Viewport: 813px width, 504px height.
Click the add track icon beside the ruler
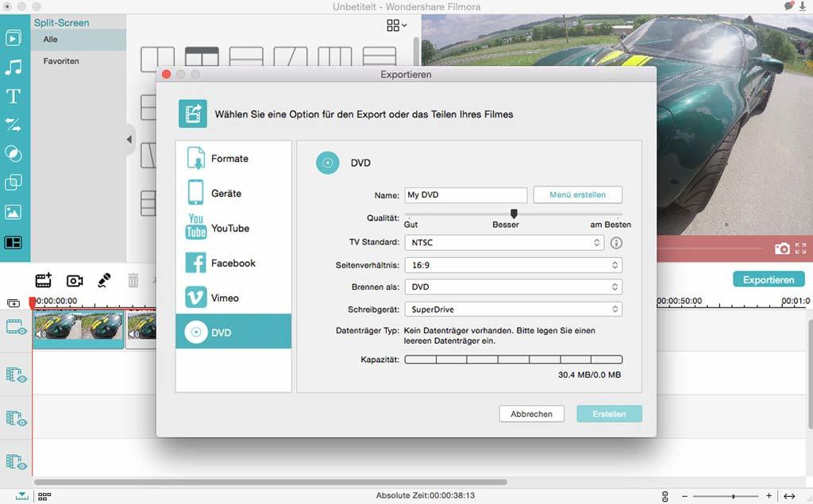(13, 303)
